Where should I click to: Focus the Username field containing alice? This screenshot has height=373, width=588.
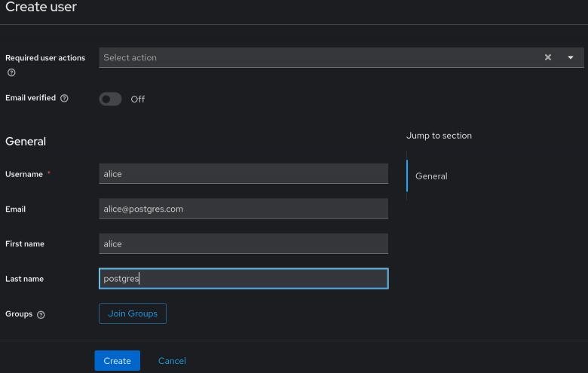tap(243, 173)
